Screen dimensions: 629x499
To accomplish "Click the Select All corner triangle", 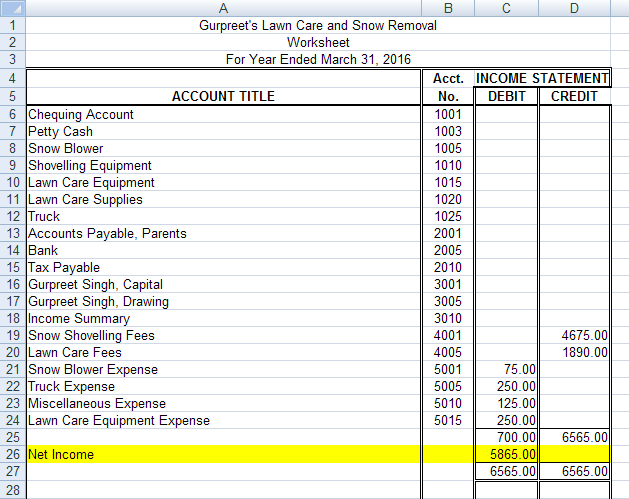I will pos(12,9).
